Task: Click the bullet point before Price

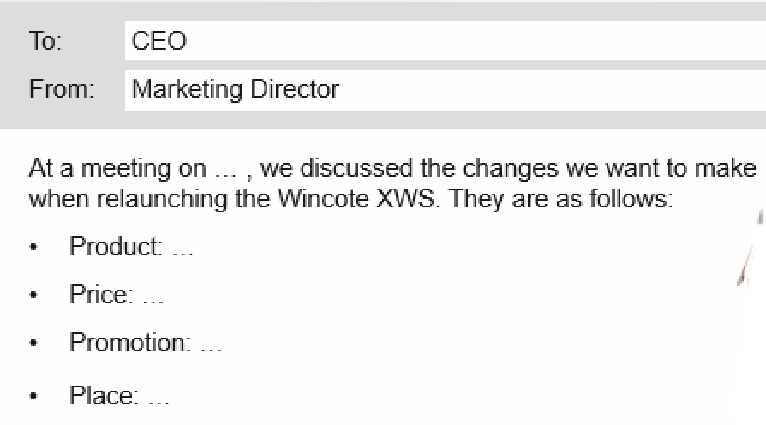Action: click(x=35, y=296)
